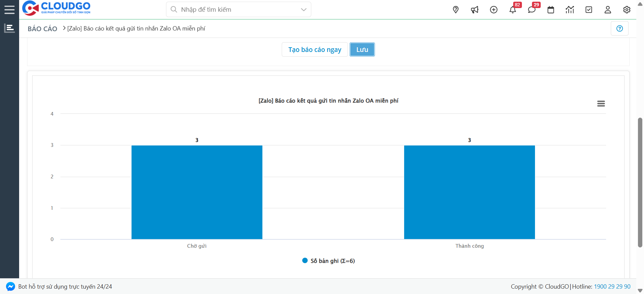Viewport: 644px width, 294px height.
Task: Click the Lưu button
Action: tap(362, 50)
